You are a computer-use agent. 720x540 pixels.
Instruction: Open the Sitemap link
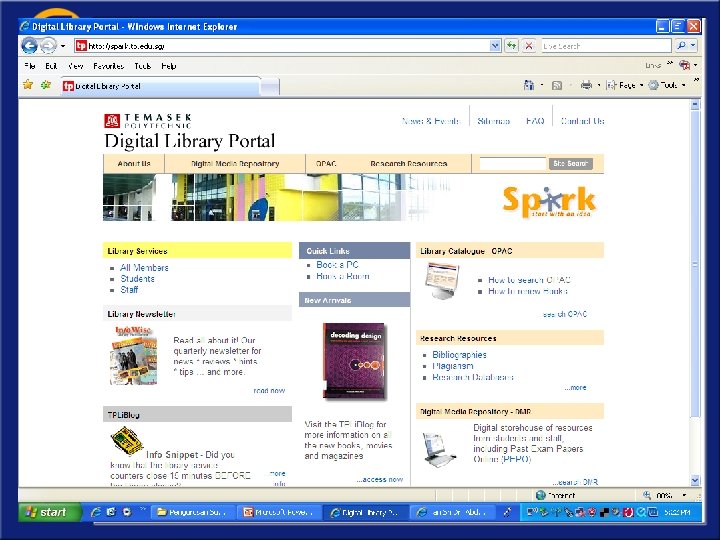pyautogui.click(x=494, y=121)
